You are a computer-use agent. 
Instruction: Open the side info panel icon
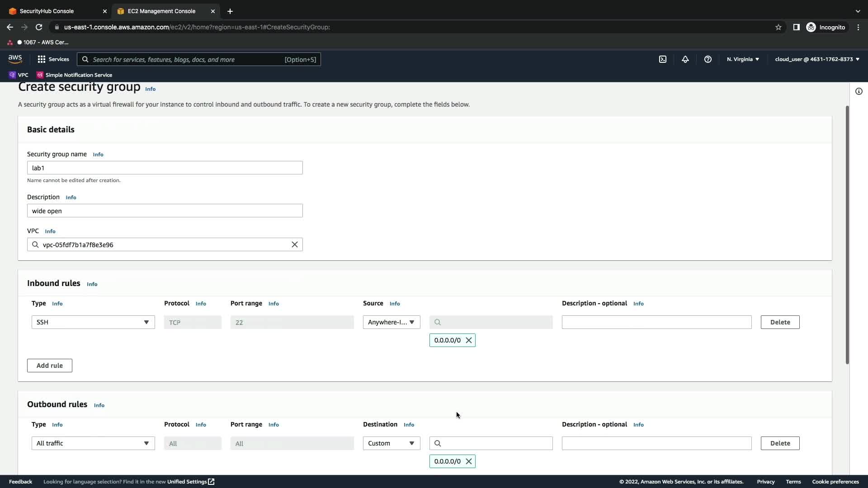point(859,91)
